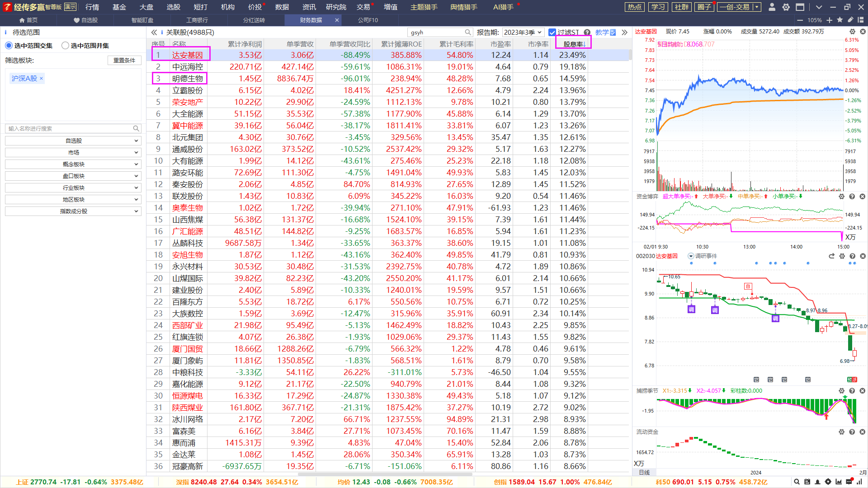The width and height of the screenshot is (868, 488).
Task: Open the 报告期 2023年3季 dropdown
Action: pyautogui.click(x=523, y=32)
